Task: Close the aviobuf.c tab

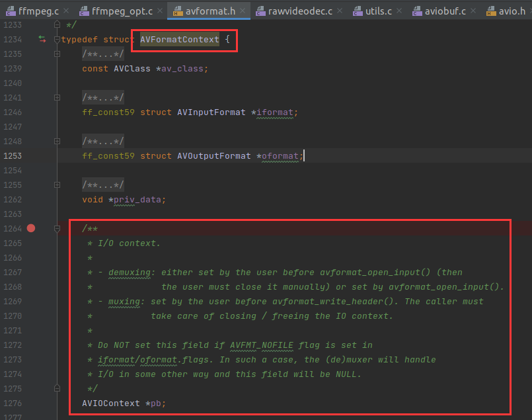Action: point(473,11)
